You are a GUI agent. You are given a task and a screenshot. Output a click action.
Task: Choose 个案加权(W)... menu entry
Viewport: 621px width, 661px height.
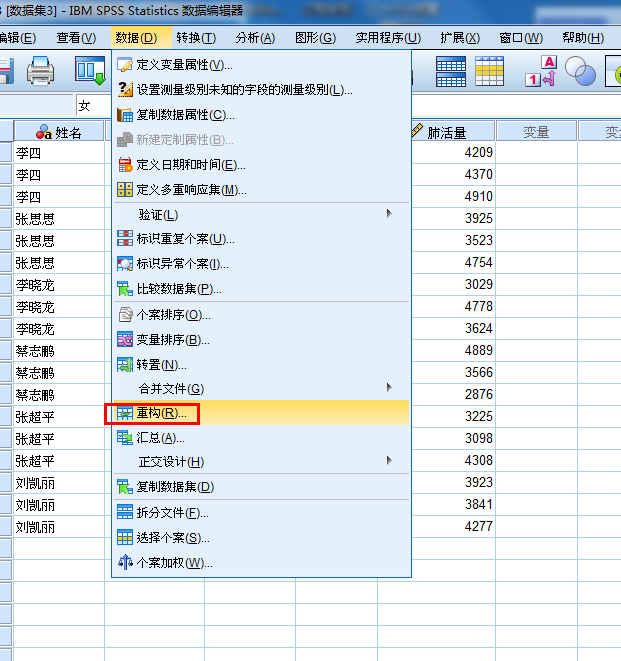(x=261, y=562)
